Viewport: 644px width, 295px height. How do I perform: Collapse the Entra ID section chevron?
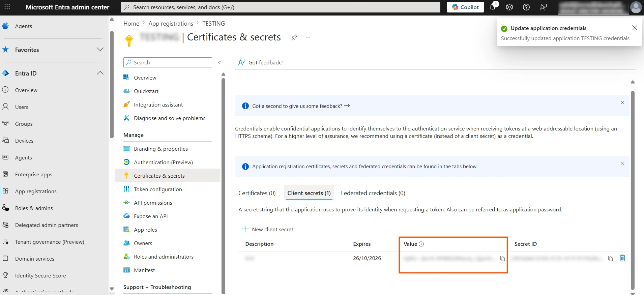100,73
